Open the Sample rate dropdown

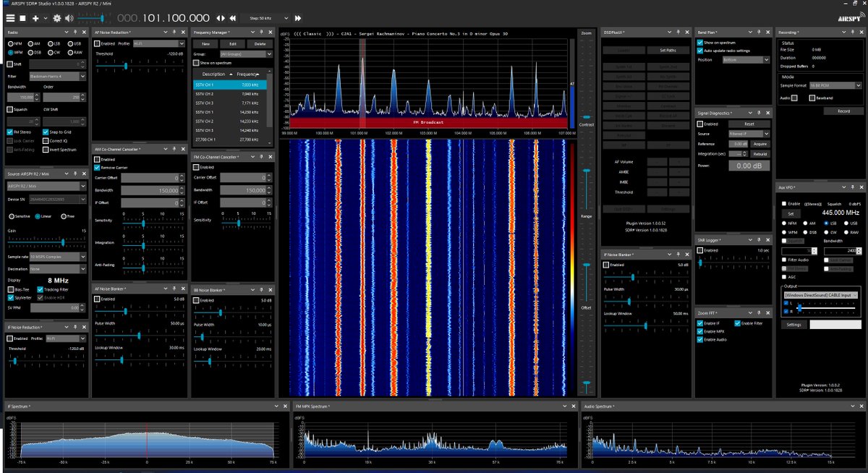tap(57, 257)
